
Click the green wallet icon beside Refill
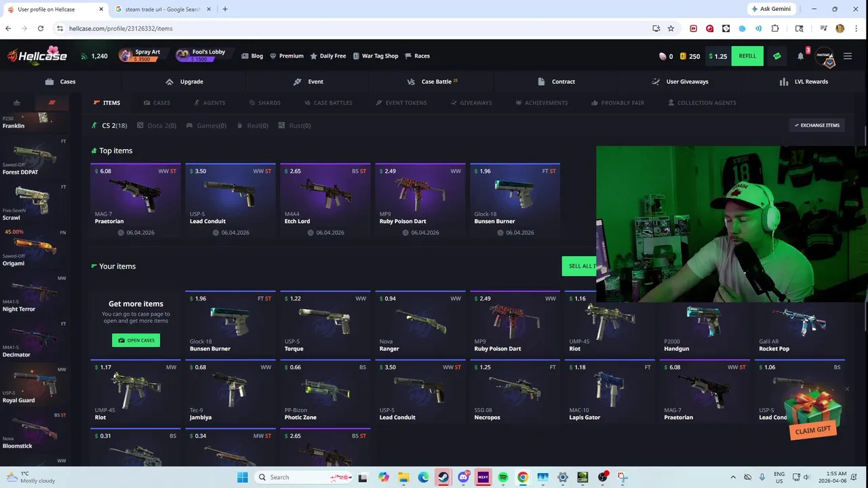coord(777,56)
